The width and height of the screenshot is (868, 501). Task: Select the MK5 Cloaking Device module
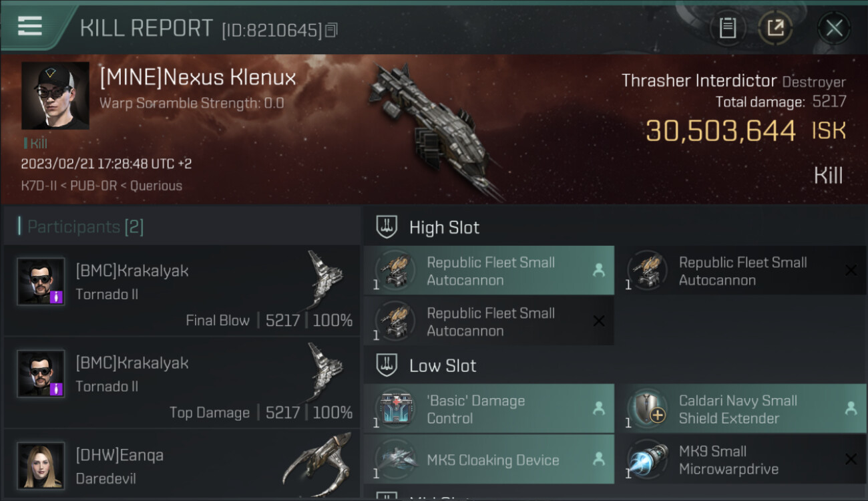(489, 459)
